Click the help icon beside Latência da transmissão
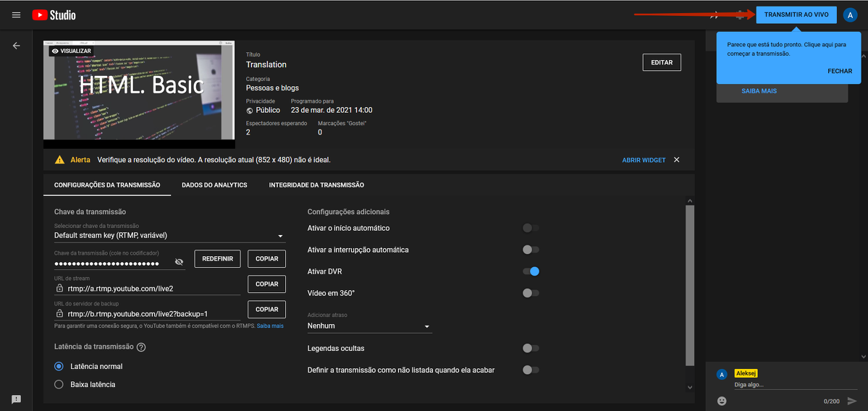The width and height of the screenshot is (868, 411). tap(141, 347)
